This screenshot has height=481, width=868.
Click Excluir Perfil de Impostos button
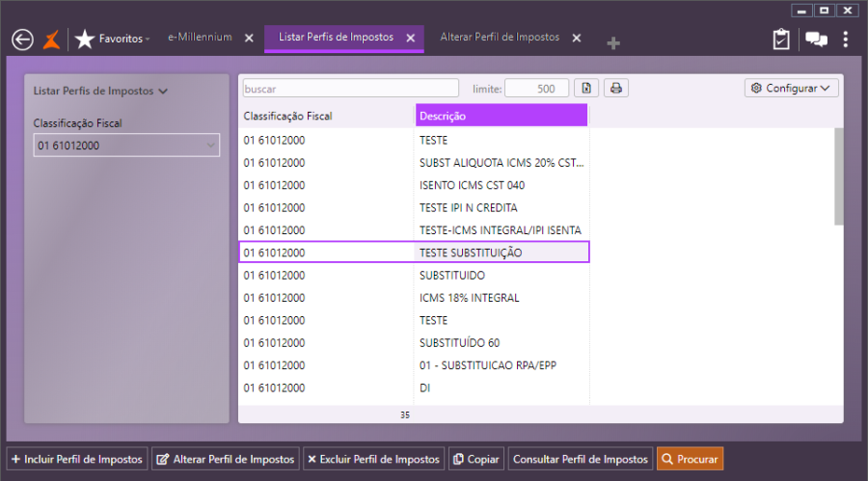tap(373, 459)
